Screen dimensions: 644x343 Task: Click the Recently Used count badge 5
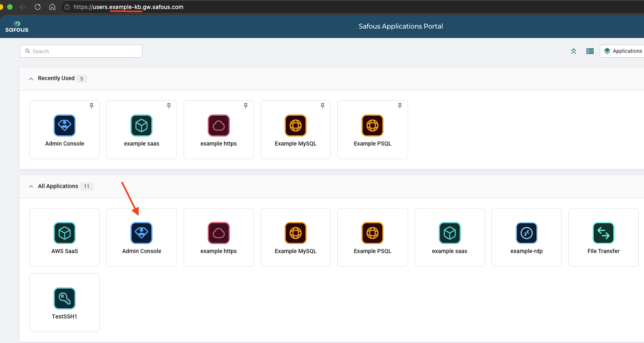coord(81,78)
